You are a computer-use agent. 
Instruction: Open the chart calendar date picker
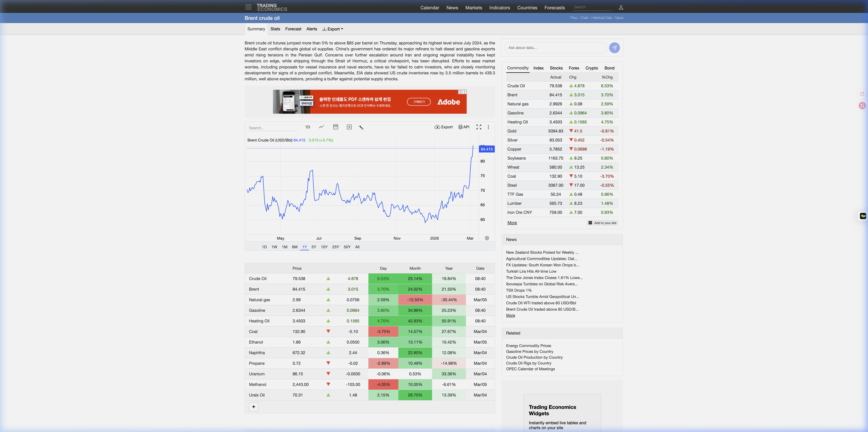tap(335, 127)
